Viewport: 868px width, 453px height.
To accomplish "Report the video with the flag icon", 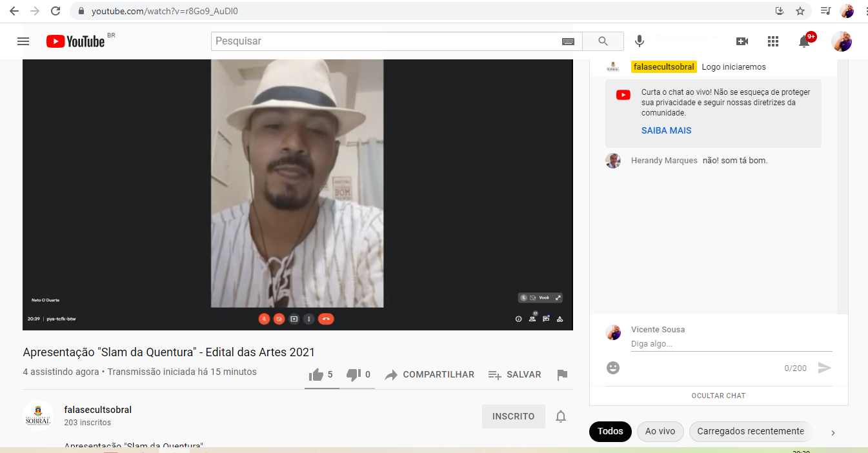I will click(562, 375).
